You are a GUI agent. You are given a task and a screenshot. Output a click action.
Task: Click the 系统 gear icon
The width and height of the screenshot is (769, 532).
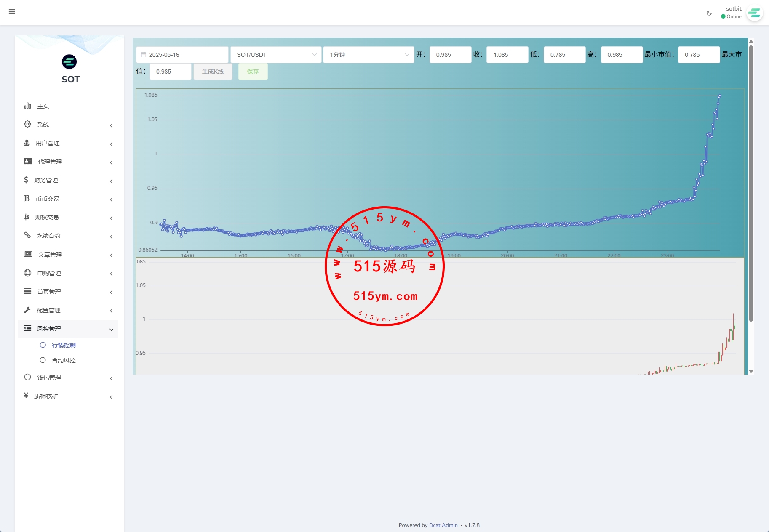pos(27,124)
